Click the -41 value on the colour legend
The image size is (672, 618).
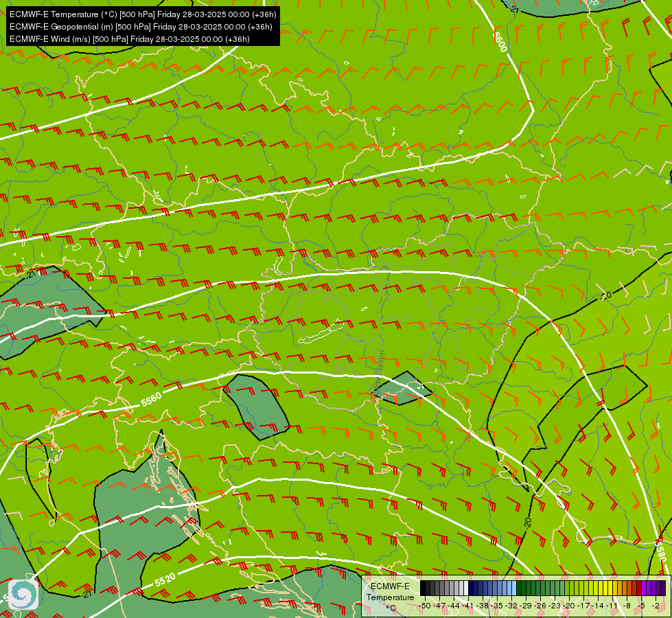(x=468, y=606)
